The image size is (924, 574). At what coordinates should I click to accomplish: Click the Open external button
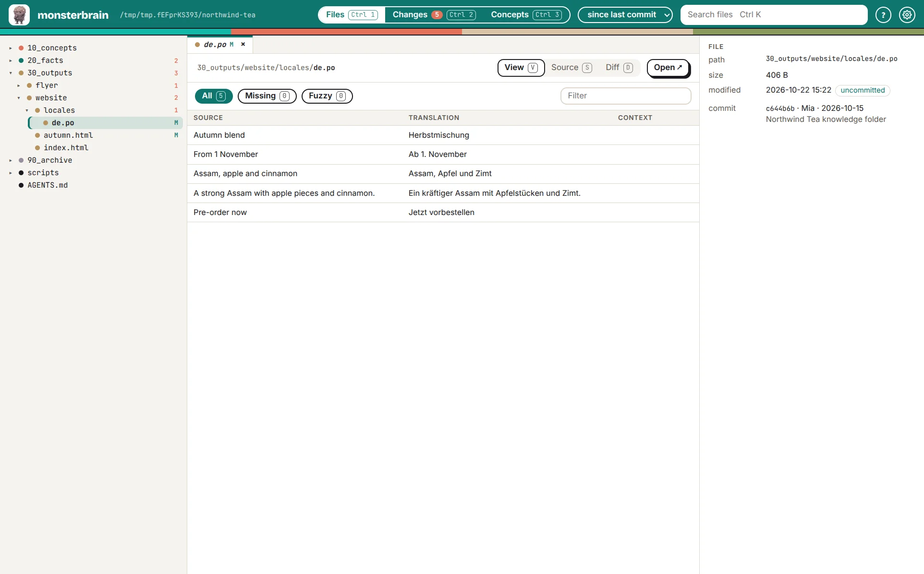(668, 68)
